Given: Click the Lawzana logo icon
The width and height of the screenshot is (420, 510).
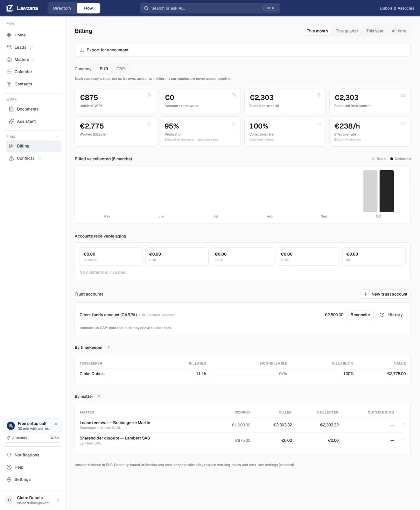Looking at the screenshot, I should pos(10,8).
